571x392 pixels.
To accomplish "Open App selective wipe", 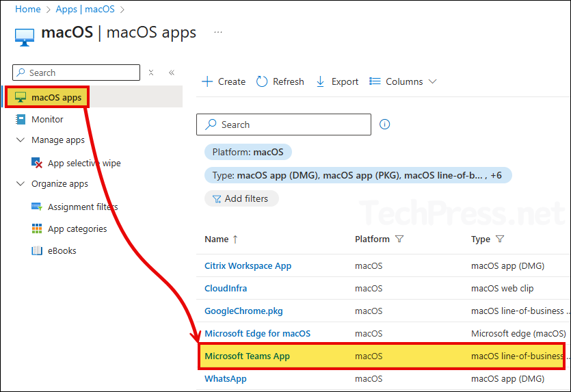I will (x=84, y=164).
